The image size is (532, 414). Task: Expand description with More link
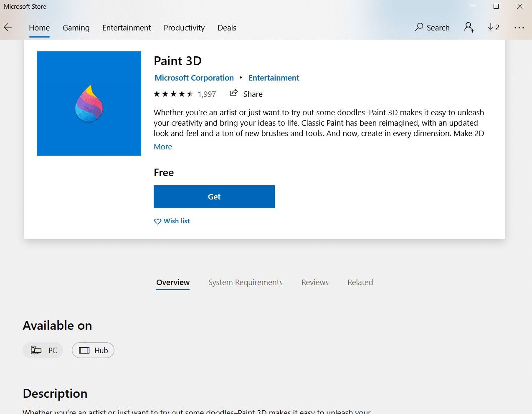tap(163, 147)
